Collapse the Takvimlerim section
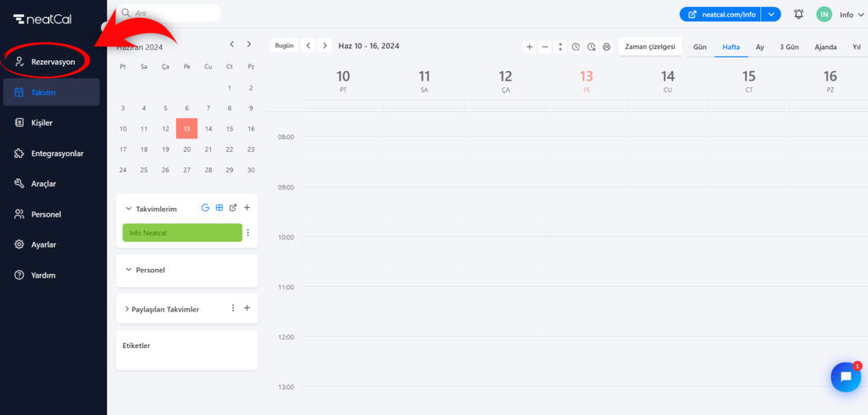 click(x=129, y=209)
